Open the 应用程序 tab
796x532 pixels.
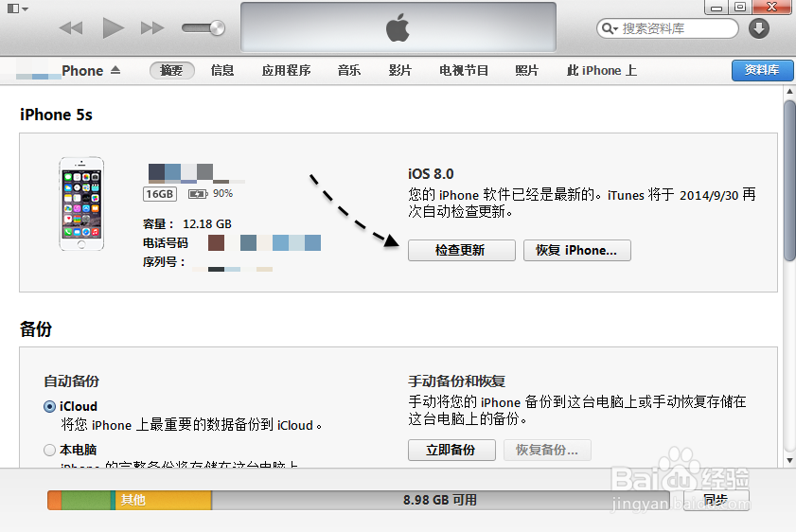286,71
